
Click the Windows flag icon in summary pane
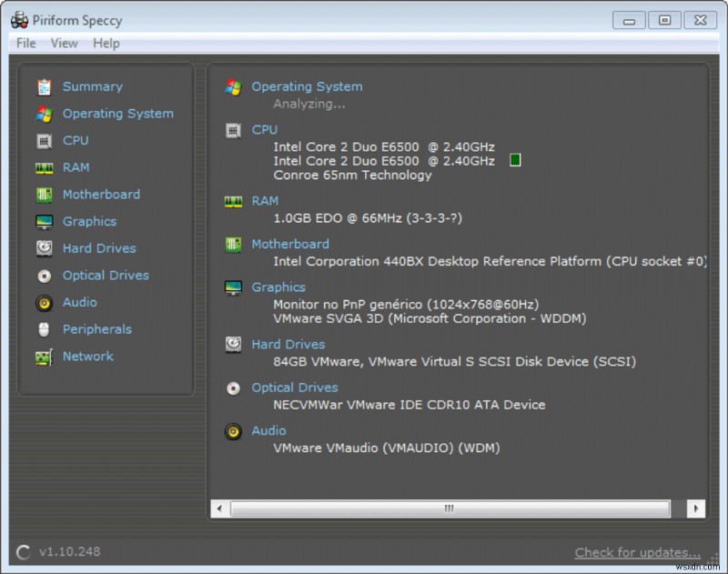(233, 86)
